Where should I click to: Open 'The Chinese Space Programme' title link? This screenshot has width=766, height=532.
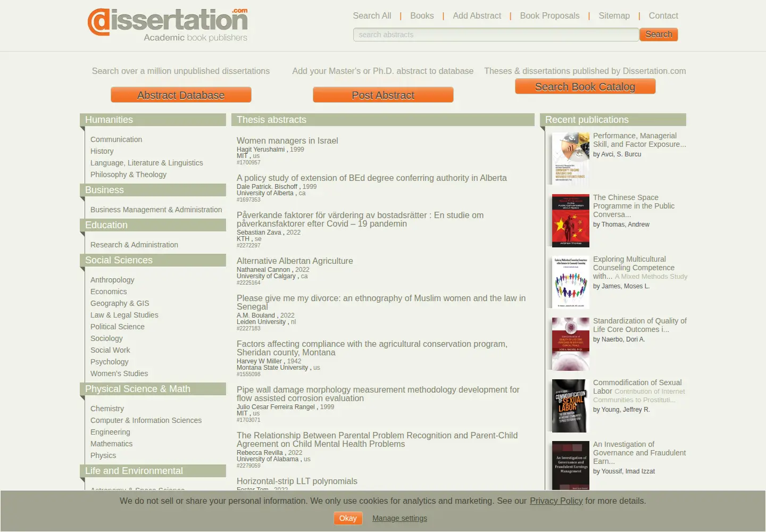[x=634, y=206]
